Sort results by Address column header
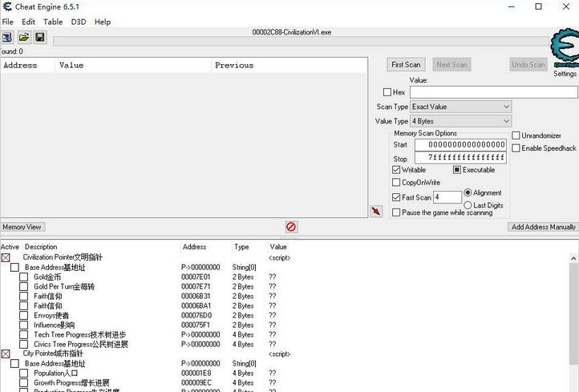Screen dimensions: 579x392 click(28, 66)
